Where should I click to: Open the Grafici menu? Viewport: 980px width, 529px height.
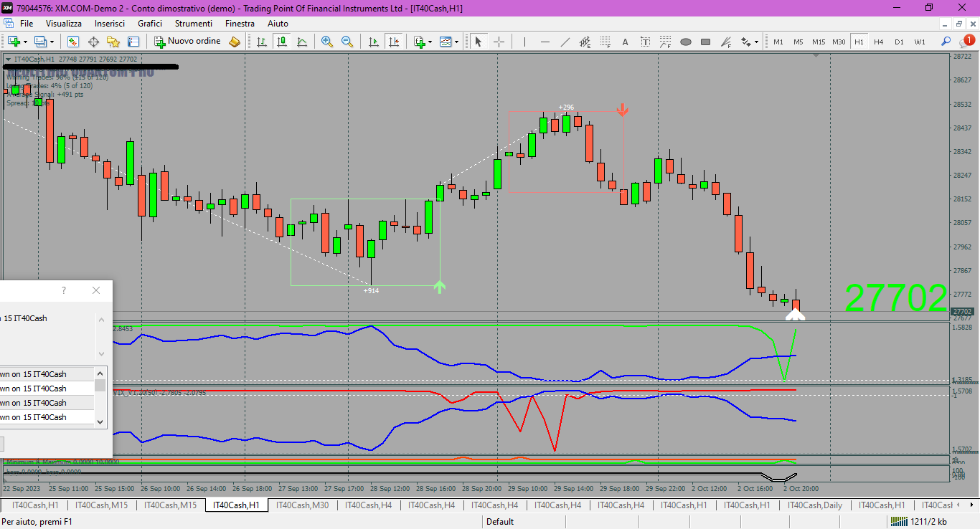(x=150, y=24)
